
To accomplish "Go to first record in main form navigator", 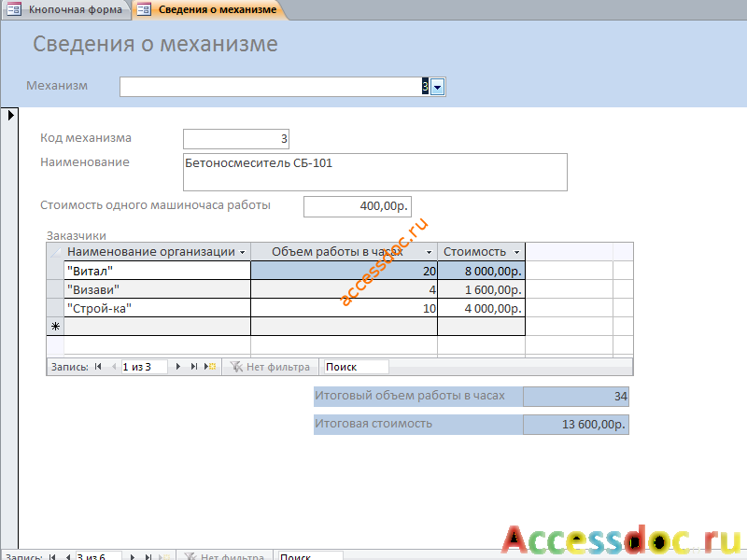I will click(52, 556).
